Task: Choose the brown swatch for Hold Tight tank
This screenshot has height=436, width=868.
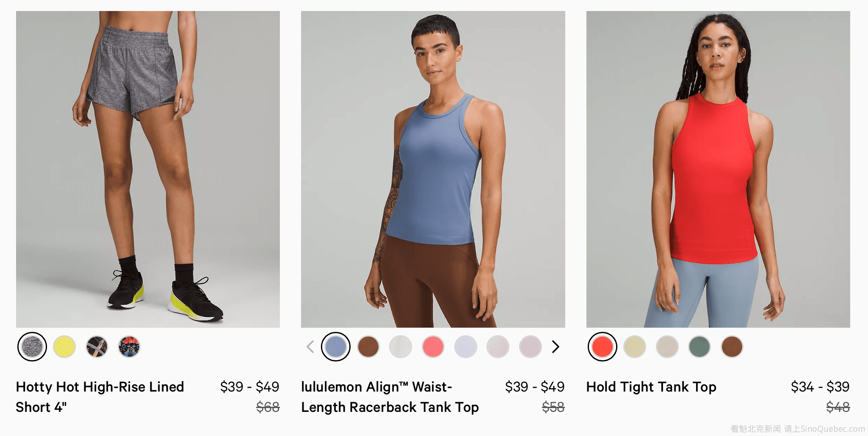Action: (x=732, y=347)
